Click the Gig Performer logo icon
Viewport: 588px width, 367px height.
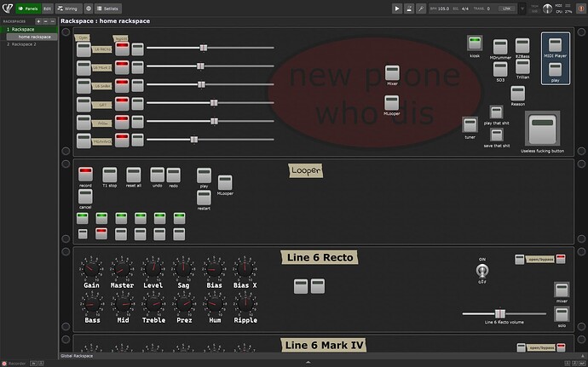[x=7, y=9]
